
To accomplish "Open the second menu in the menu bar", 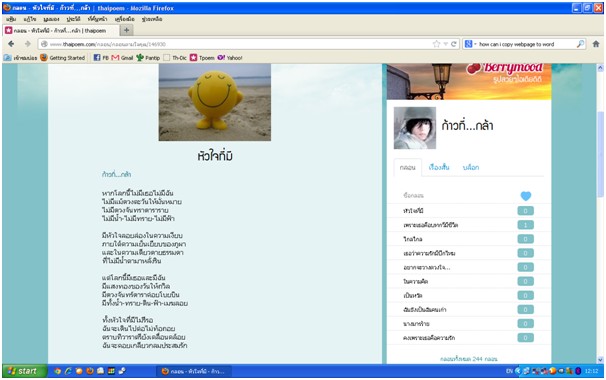I will [x=30, y=19].
